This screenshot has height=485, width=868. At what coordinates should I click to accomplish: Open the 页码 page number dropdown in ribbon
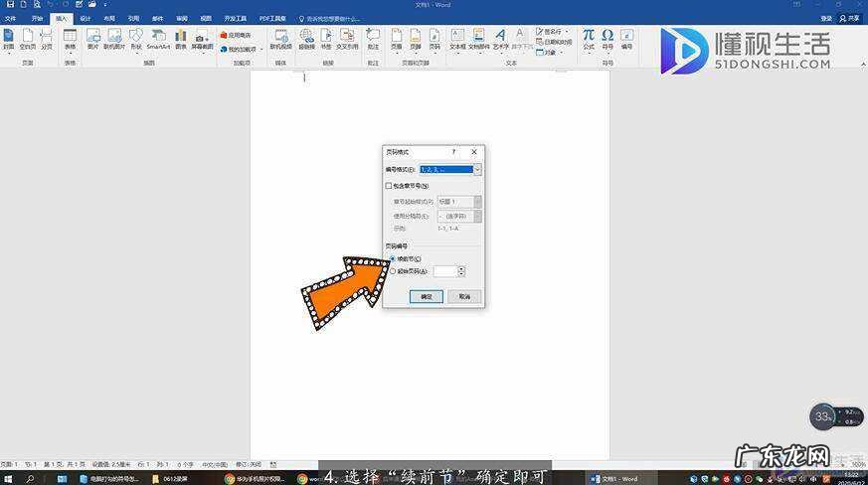point(434,39)
